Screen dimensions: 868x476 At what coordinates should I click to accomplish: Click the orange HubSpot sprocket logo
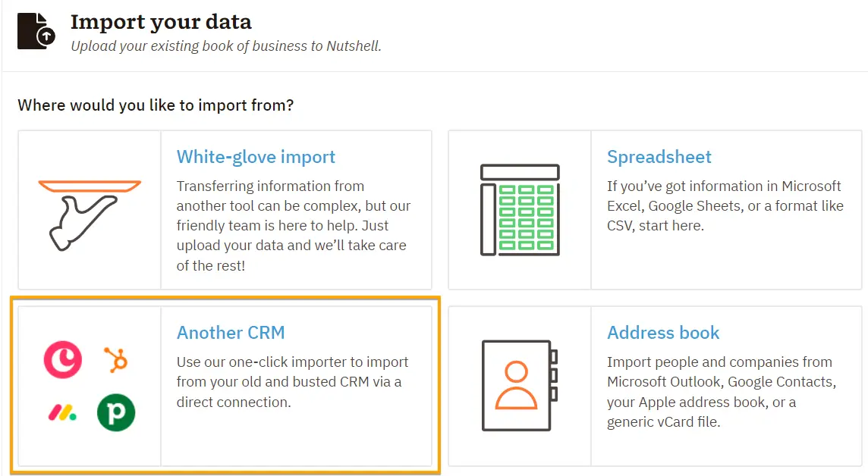[x=115, y=360]
